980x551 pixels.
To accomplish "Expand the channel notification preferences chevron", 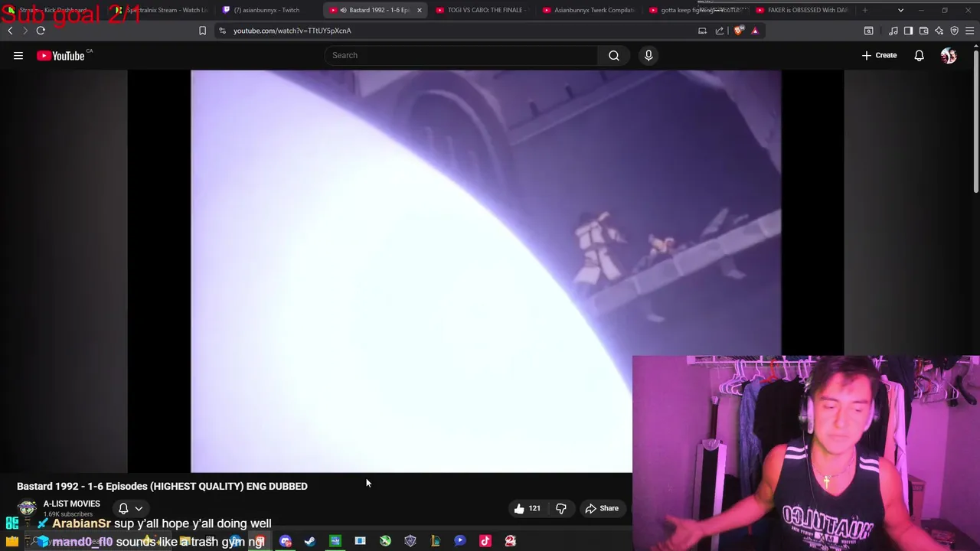I will [x=139, y=508].
